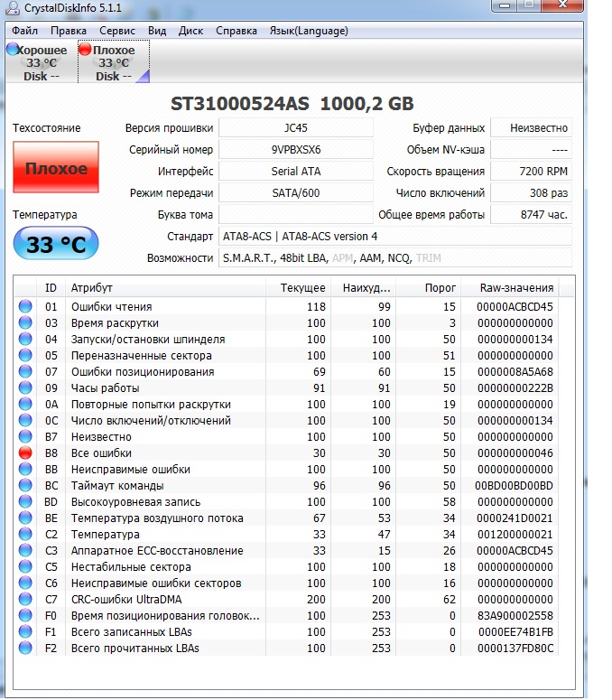This screenshot has width=612, height=700.
Task: Switch to the Хорошее disk tab
Action: pos(41,62)
